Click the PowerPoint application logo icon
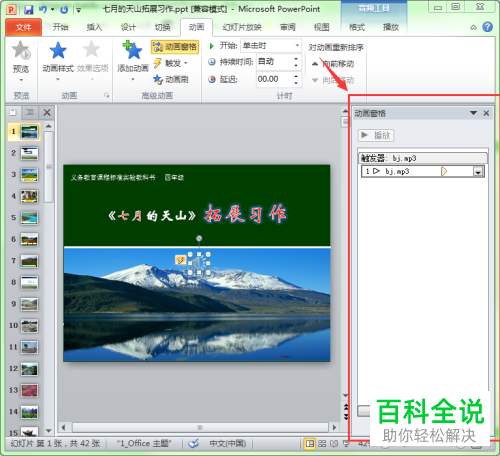Viewport: 500px width, 456px height. click(11, 9)
